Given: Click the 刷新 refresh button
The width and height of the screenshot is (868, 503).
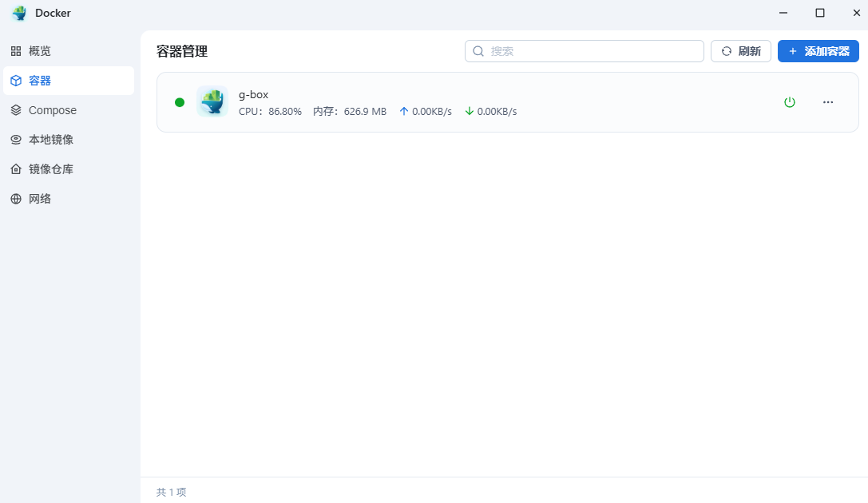Looking at the screenshot, I should [741, 51].
